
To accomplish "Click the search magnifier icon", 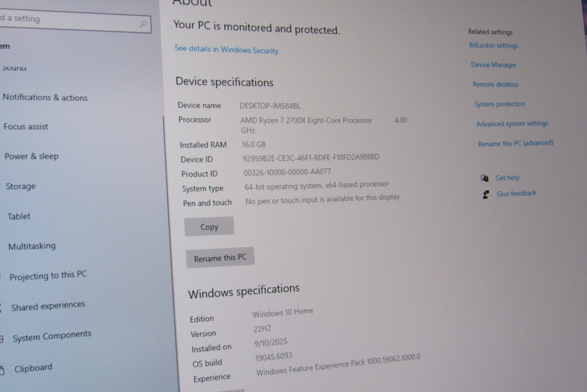I will [x=143, y=24].
